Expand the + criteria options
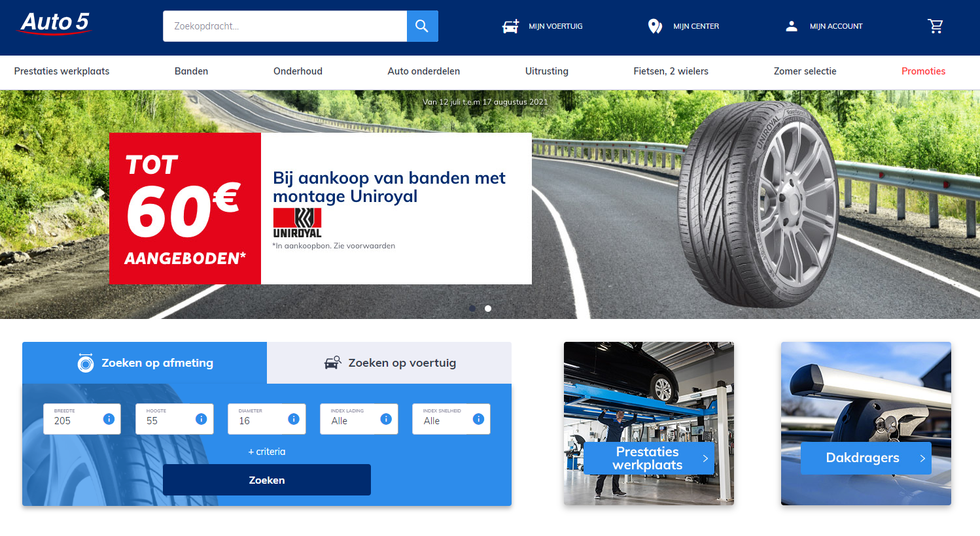980x536 pixels. tap(267, 452)
